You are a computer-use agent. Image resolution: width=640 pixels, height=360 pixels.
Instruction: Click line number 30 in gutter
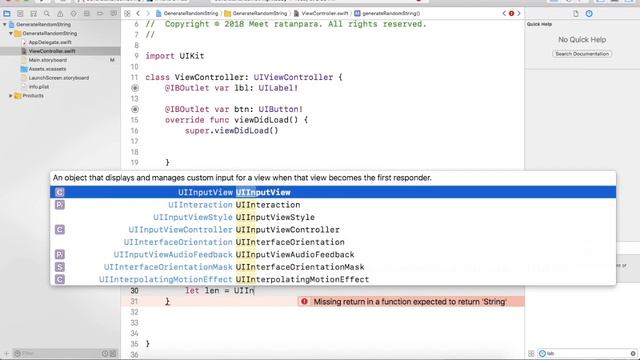[x=134, y=291]
